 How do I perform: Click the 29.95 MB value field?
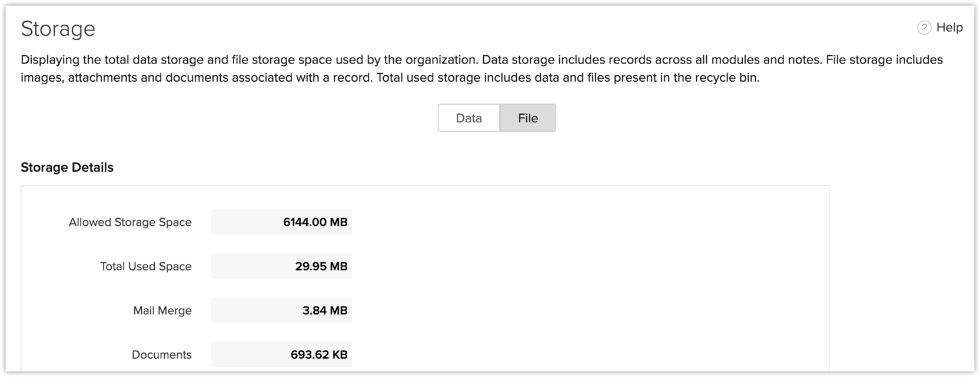click(281, 266)
